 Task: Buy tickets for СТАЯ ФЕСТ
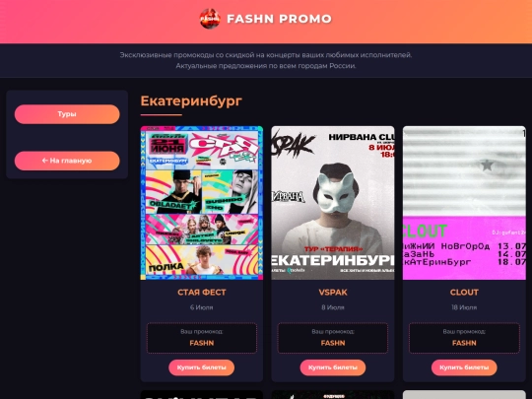pyautogui.click(x=202, y=367)
